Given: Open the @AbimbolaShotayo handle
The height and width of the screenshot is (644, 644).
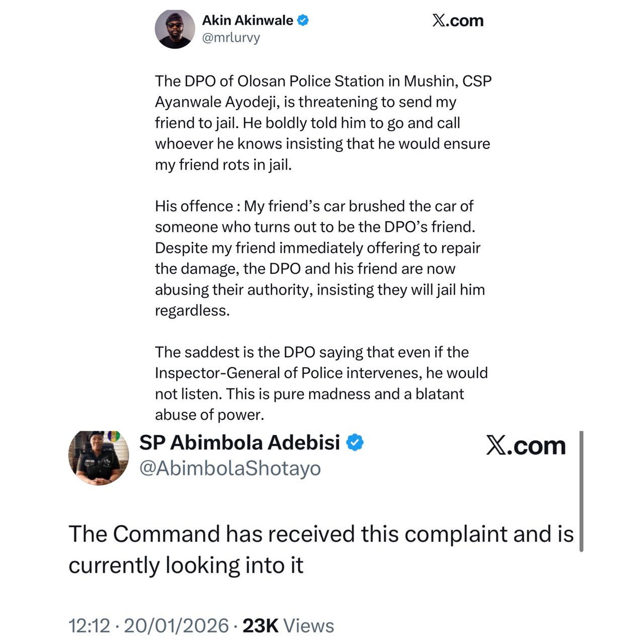Looking at the screenshot, I should pyautogui.click(x=230, y=468).
